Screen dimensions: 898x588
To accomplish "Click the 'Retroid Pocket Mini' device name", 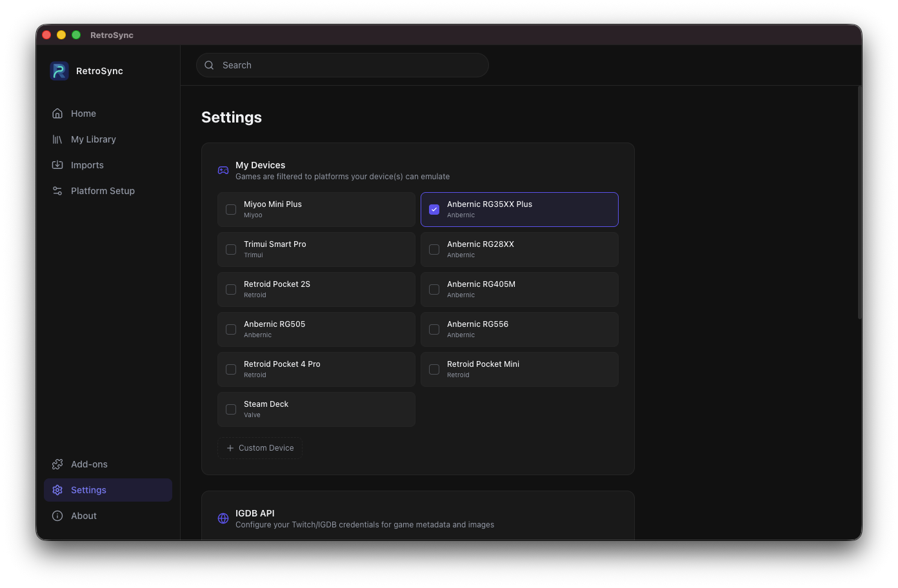I will pyautogui.click(x=483, y=364).
